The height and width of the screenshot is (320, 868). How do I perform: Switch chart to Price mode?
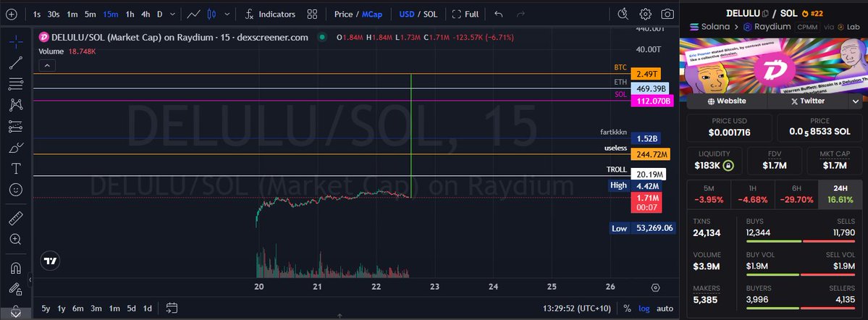point(343,14)
